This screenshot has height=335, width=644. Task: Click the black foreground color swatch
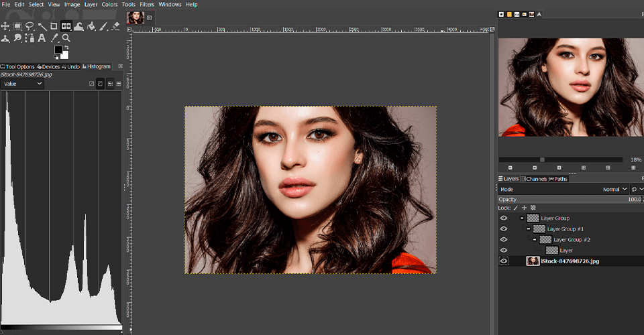[x=58, y=50]
